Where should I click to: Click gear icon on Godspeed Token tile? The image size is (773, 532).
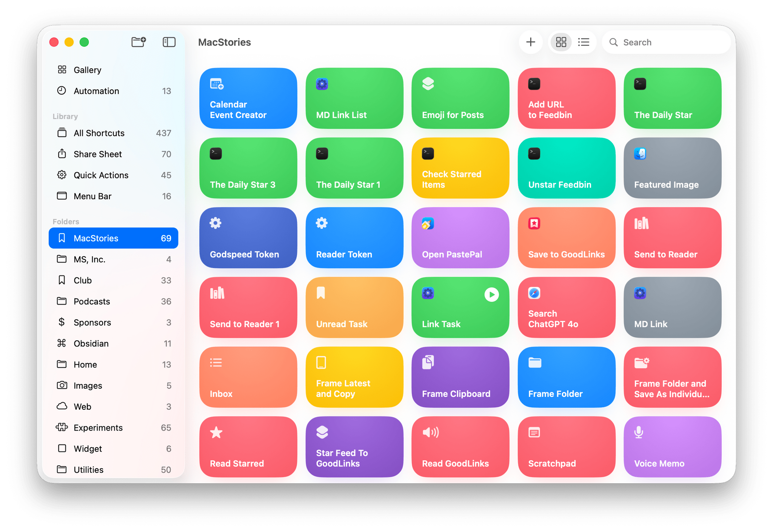(216, 223)
